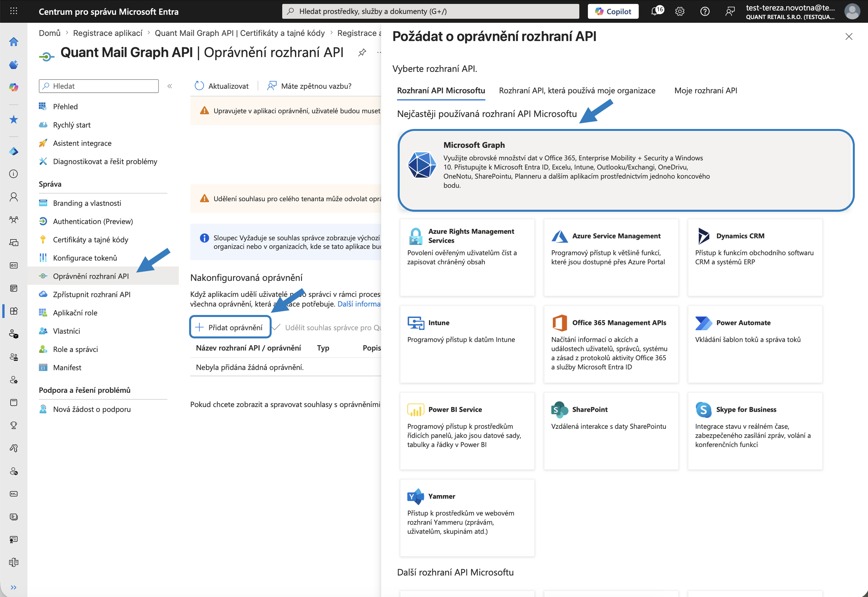Open Applications grid icon in left rail

tap(14, 311)
